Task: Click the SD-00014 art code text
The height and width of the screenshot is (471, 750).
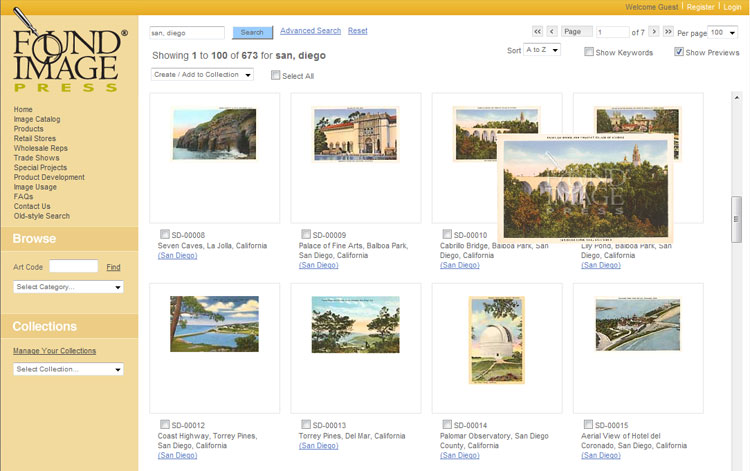Action: click(470, 425)
